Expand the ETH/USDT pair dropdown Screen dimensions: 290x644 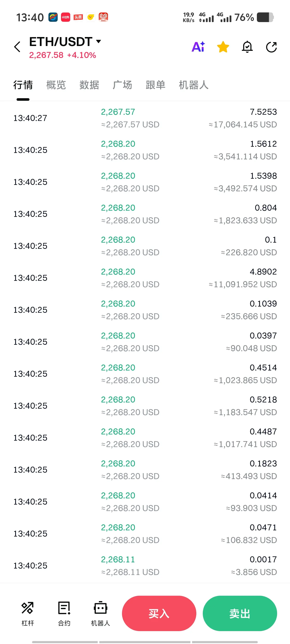pyautogui.click(x=99, y=41)
